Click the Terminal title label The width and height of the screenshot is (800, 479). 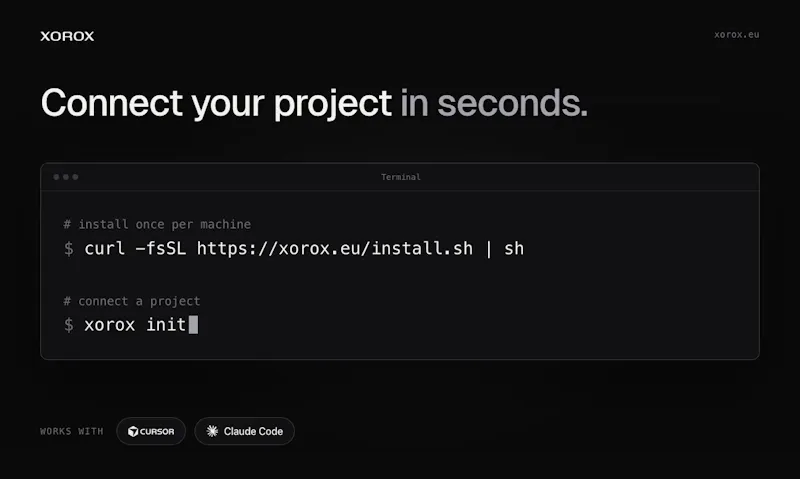click(x=401, y=177)
